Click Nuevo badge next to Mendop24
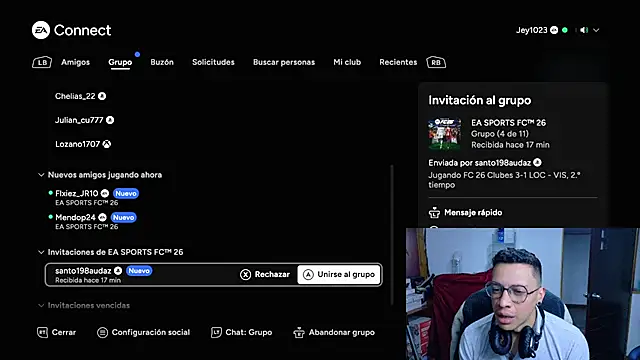Viewport: 640px width, 360px height. [x=123, y=218]
